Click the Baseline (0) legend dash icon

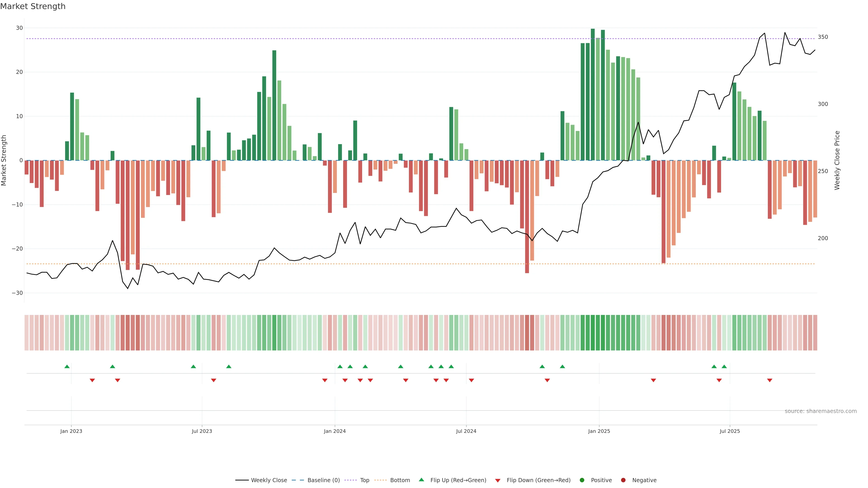(297, 480)
